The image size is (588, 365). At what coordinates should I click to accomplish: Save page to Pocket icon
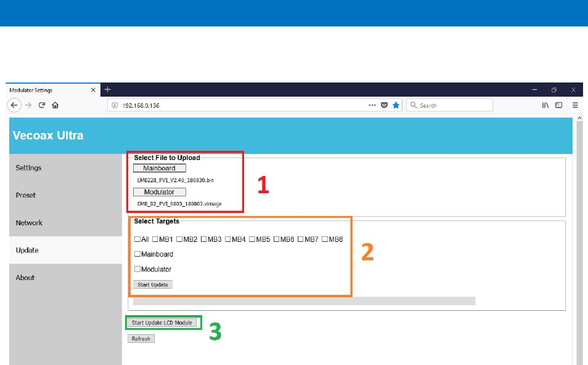(384, 105)
